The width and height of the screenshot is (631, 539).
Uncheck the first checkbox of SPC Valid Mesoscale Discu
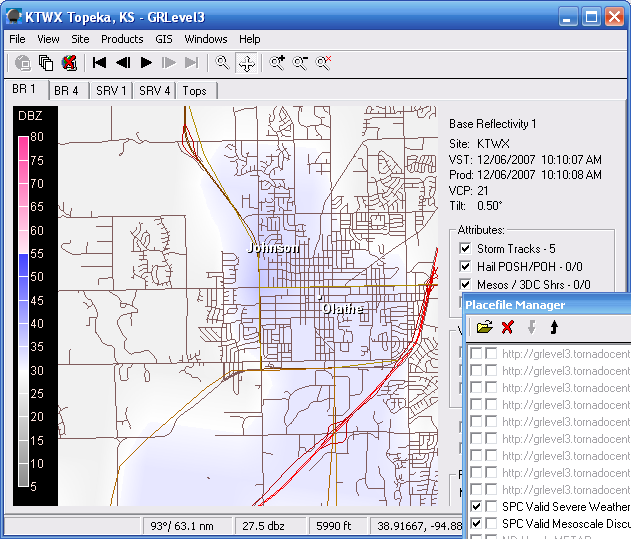tap(476, 523)
